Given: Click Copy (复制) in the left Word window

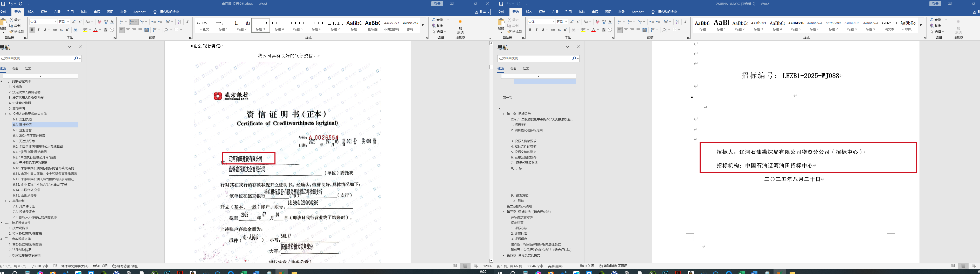Looking at the screenshot, I should 15,26.
